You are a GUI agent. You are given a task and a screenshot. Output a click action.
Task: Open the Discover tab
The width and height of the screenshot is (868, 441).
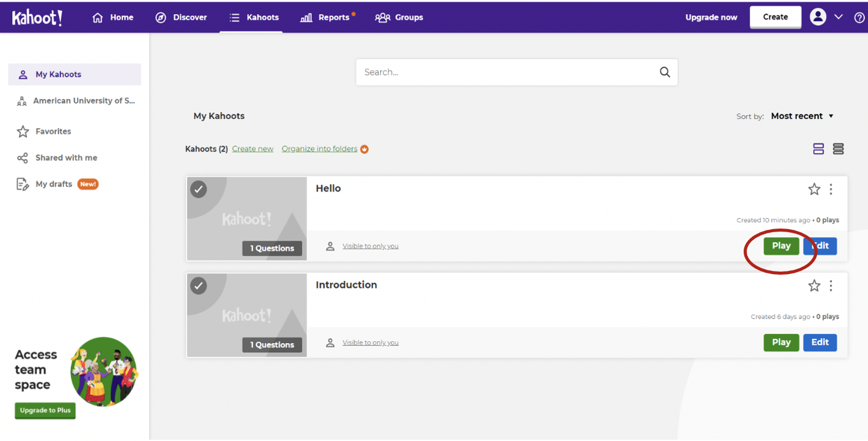[181, 17]
